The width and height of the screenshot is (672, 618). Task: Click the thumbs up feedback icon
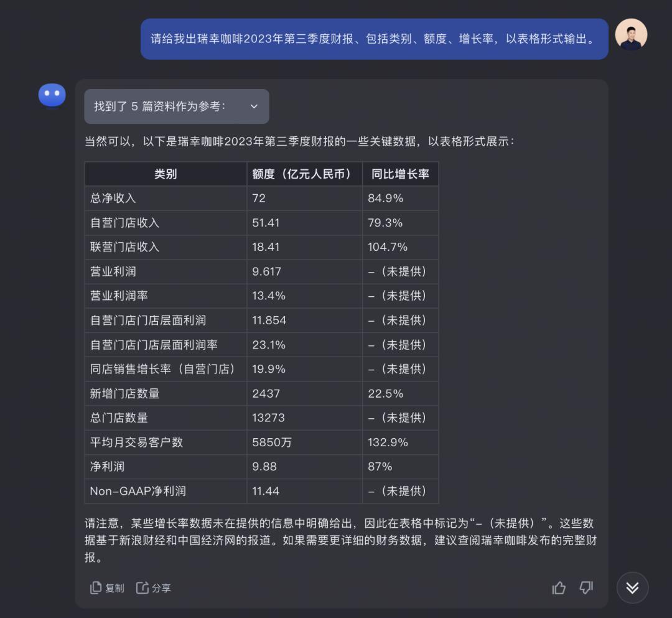[558, 588]
